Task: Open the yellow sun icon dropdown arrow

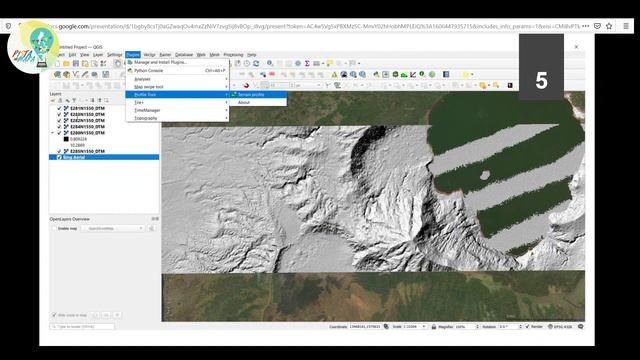Action: point(472,74)
